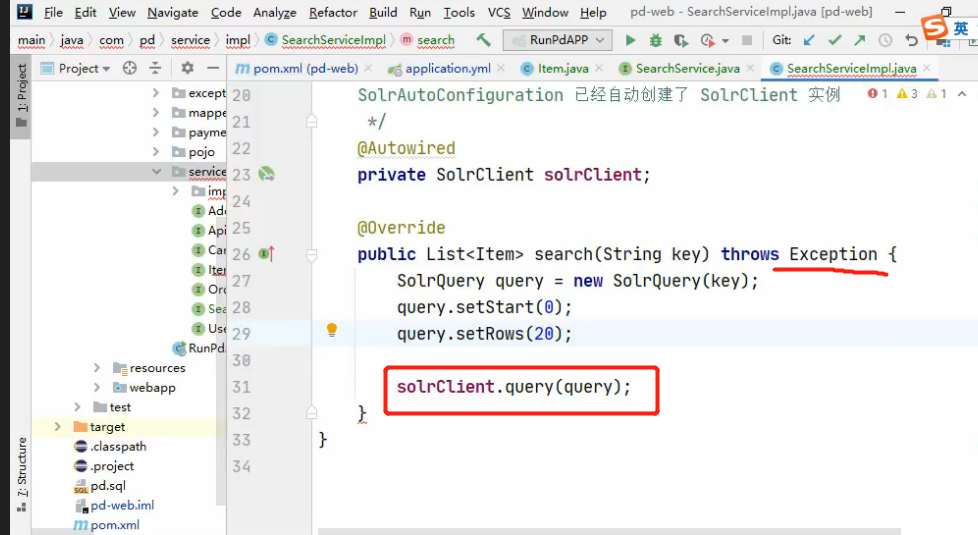Click the search method breadcrumb

[x=428, y=40]
